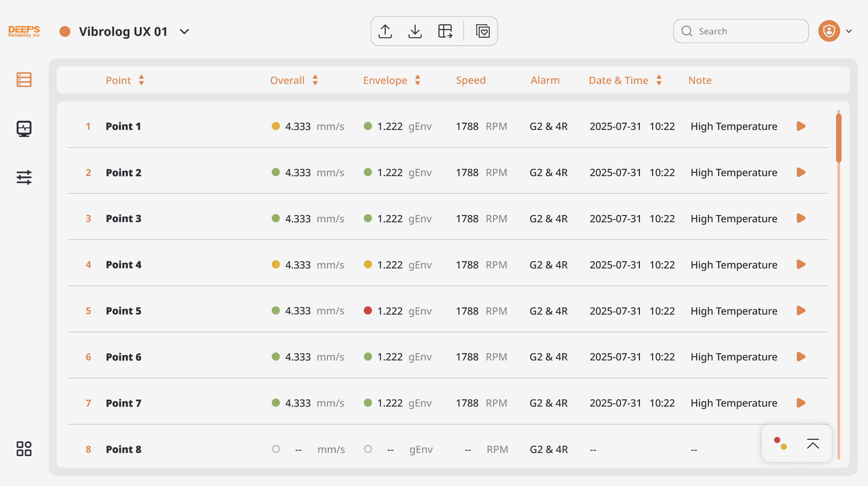Viewport: 868px width, 486px height.
Task: Select the Point 2 row name
Action: click(x=124, y=173)
